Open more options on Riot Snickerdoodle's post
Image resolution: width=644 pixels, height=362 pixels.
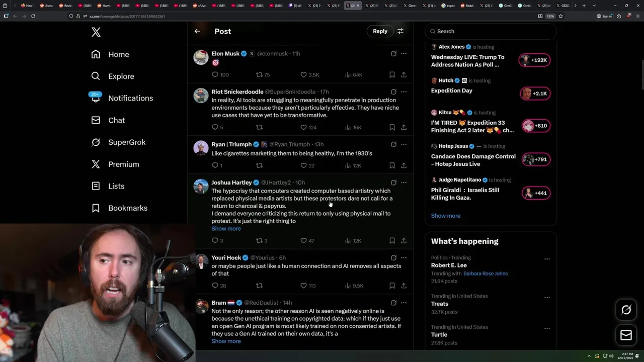click(404, 92)
